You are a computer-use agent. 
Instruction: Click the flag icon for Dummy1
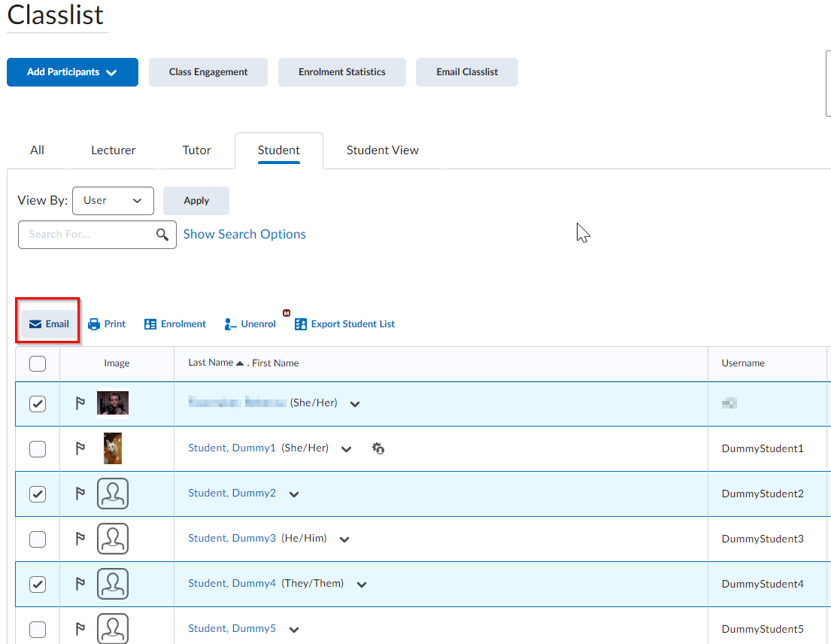[80, 449]
